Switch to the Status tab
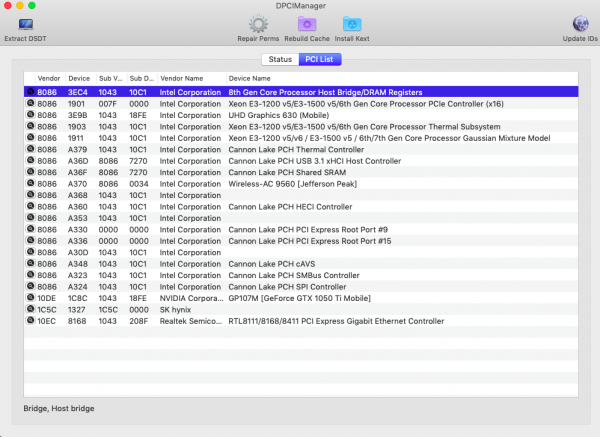The width and height of the screenshot is (600, 437). [280, 60]
